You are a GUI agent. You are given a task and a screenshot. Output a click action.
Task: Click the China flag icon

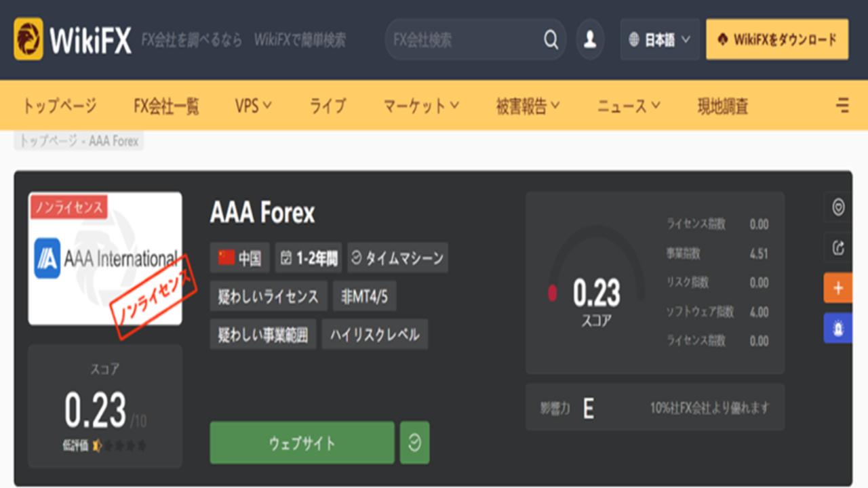[226, 258]
